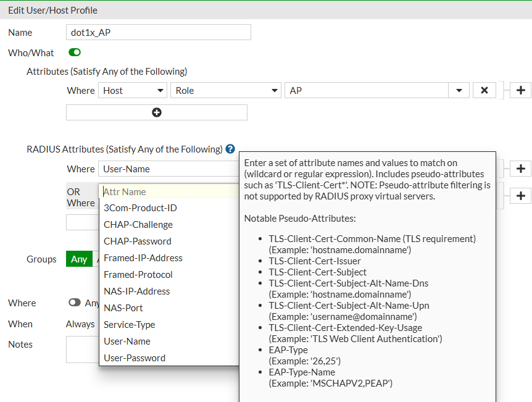Screen dimensions: 532x402
Task: Remove the Host Role AP attribute row
Action: [484, 91]
